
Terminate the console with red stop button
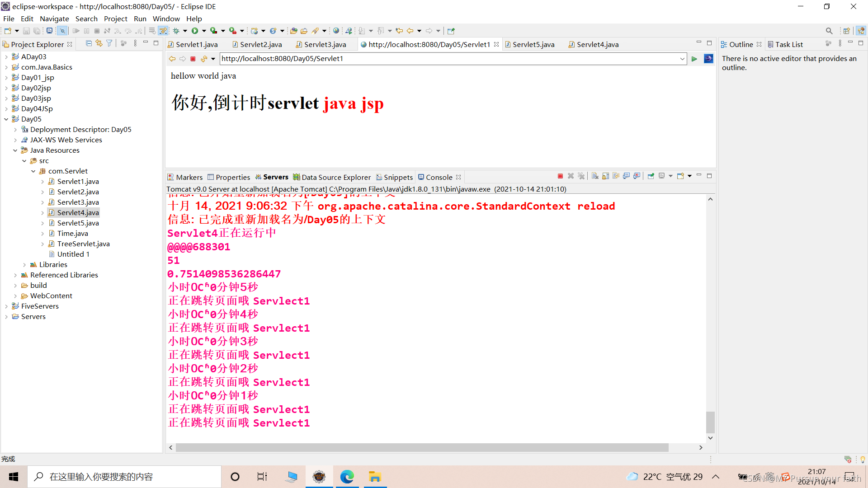click(x=560, y=176)
